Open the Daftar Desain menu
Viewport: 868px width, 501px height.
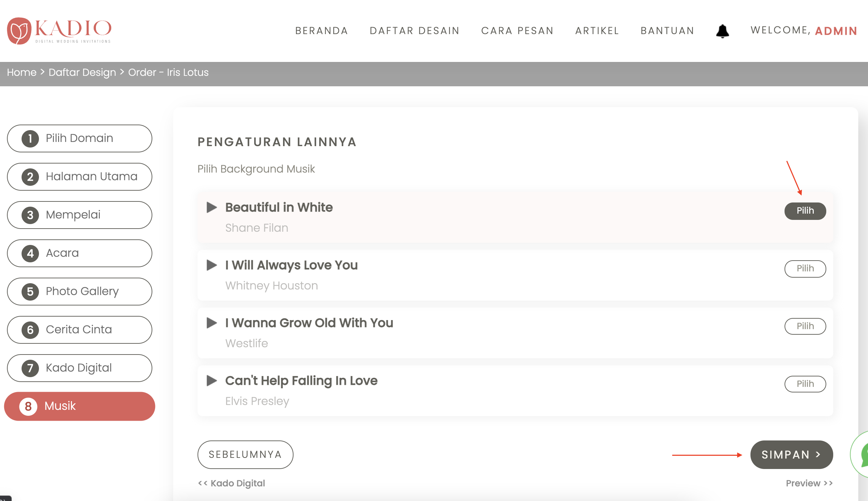click(415, 31)
